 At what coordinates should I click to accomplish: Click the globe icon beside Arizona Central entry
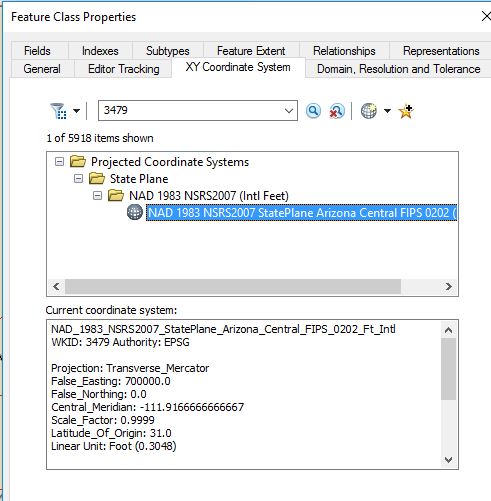tap(135, 212)
